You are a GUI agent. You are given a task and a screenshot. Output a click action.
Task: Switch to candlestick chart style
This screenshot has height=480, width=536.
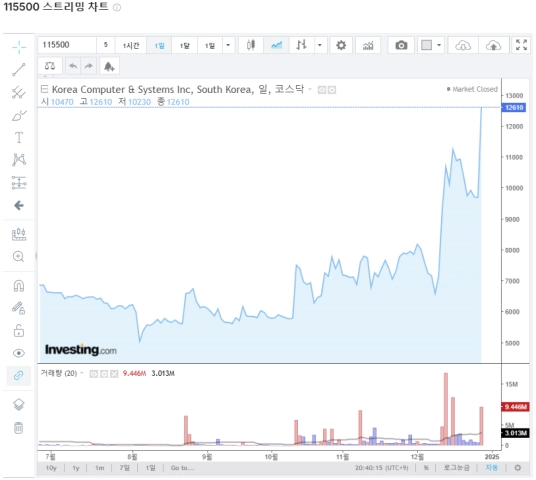tap(251, 45)
